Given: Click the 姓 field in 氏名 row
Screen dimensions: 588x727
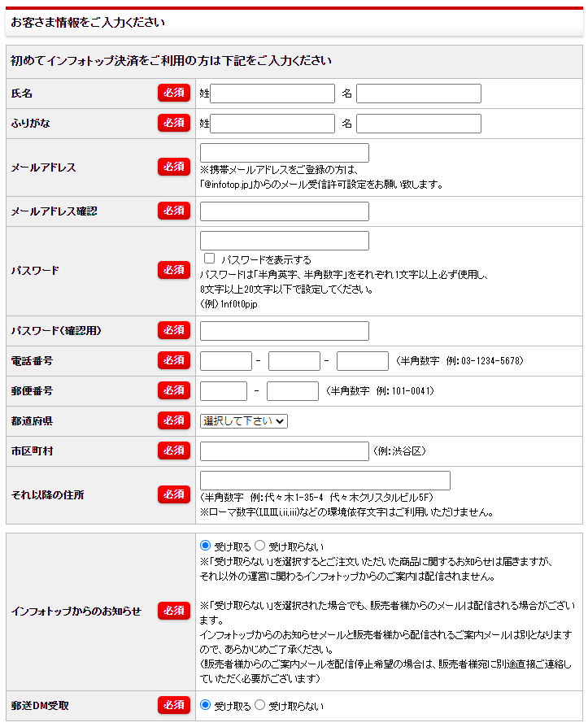Looking at the screenshot, I should (x=272, y=94).
